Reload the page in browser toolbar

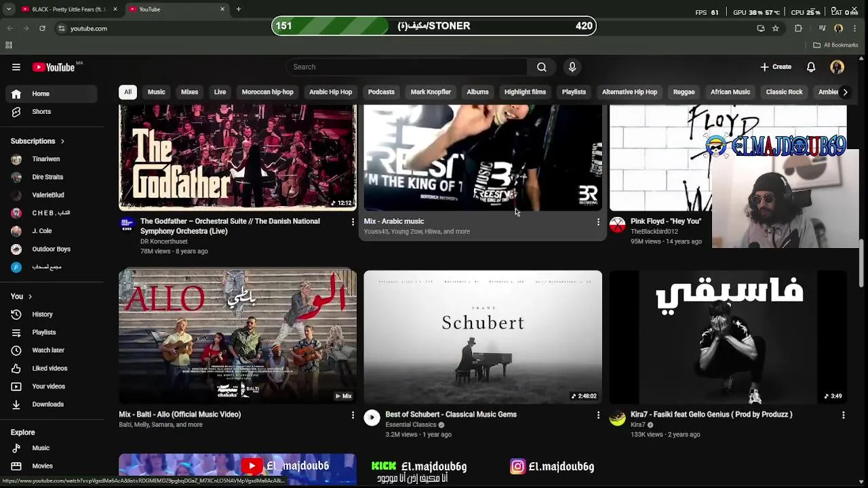point(42,28)
